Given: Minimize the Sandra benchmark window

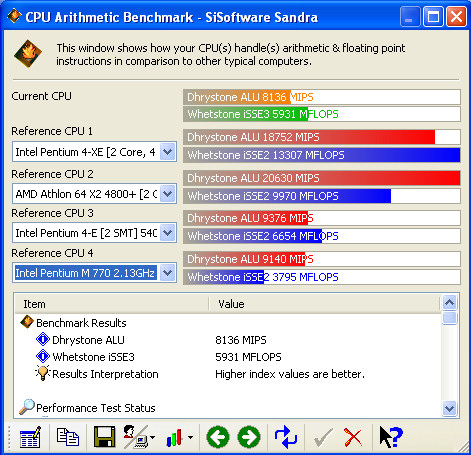Looking at the screenshot, I should click(x=410, y=16).
